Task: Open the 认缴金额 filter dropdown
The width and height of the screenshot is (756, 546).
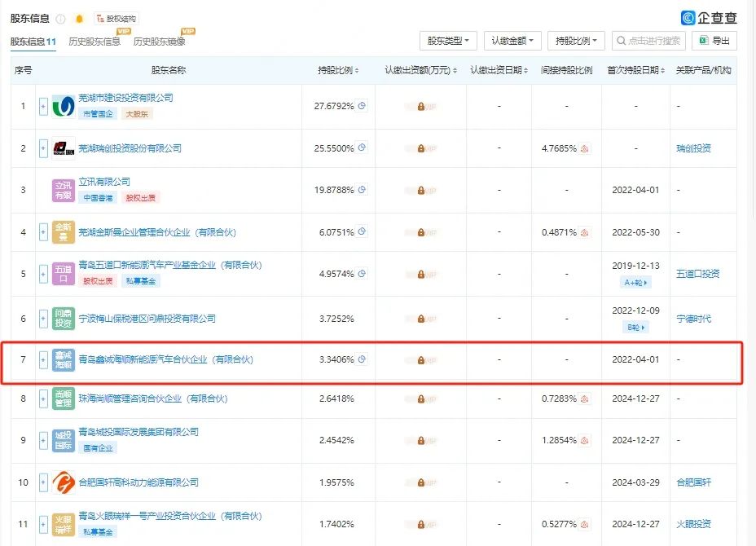Action: 512,40
